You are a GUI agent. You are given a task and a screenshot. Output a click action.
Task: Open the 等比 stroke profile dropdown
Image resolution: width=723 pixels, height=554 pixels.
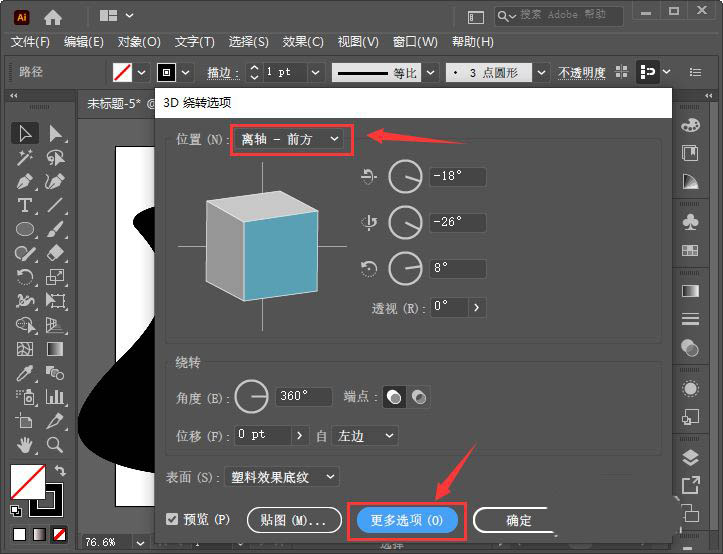click(430, 72)
